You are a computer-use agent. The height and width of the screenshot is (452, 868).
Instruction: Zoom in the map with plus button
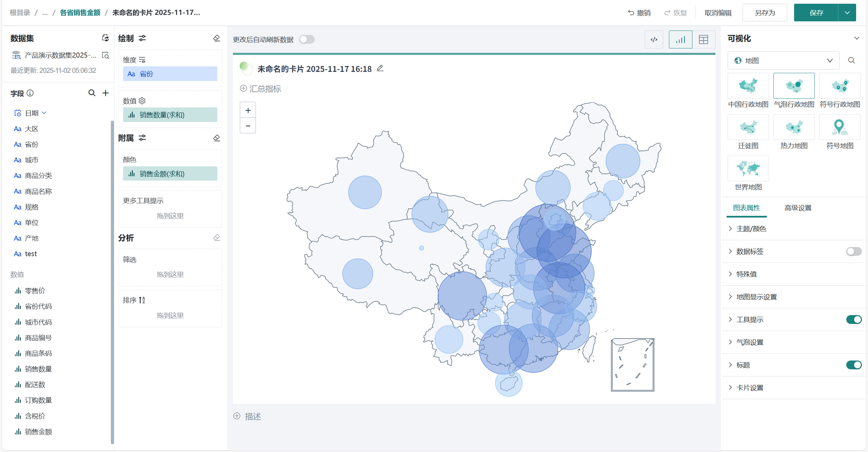(248, 110)
